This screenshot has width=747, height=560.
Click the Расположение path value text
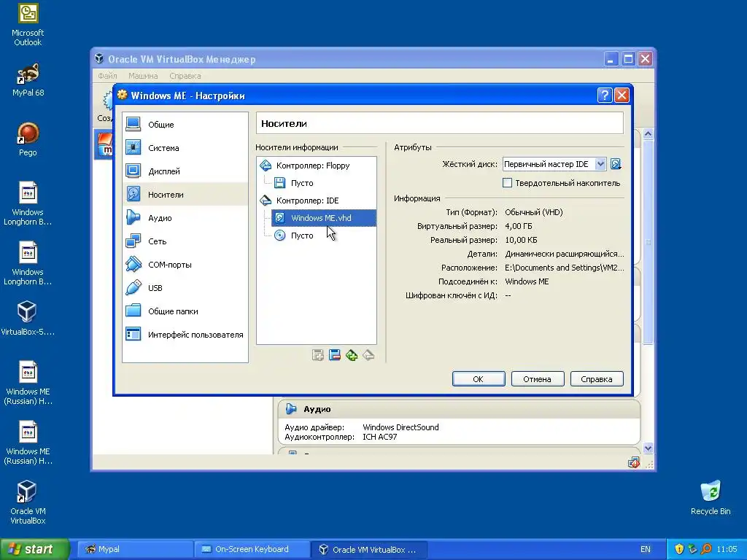tap(564, 268)
